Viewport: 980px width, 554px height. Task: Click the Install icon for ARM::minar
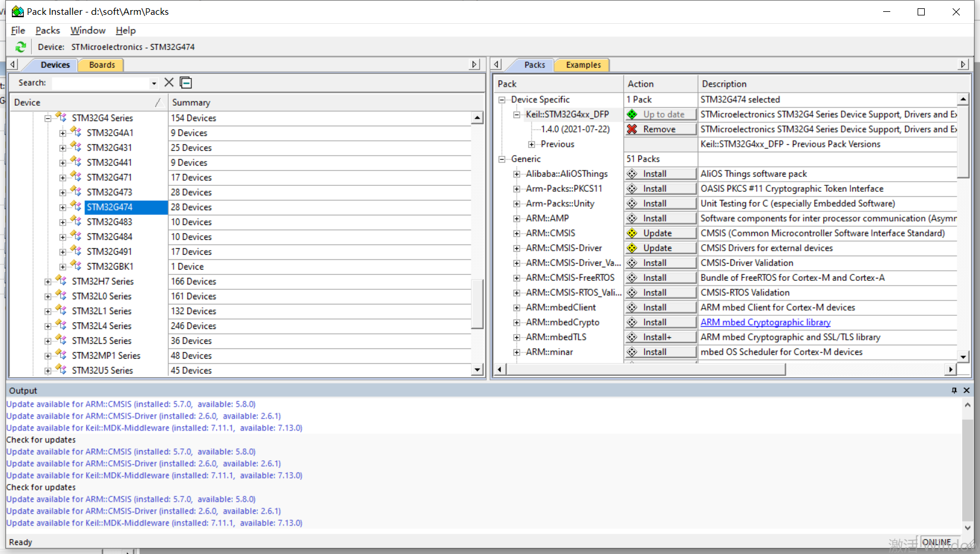(632, 352)
